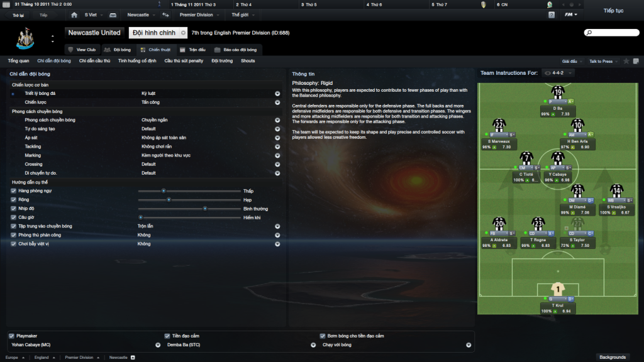Expand the 4-4-2 formation dropdown
This screenshot has height=362, width=644.
[x=558, y=73]
